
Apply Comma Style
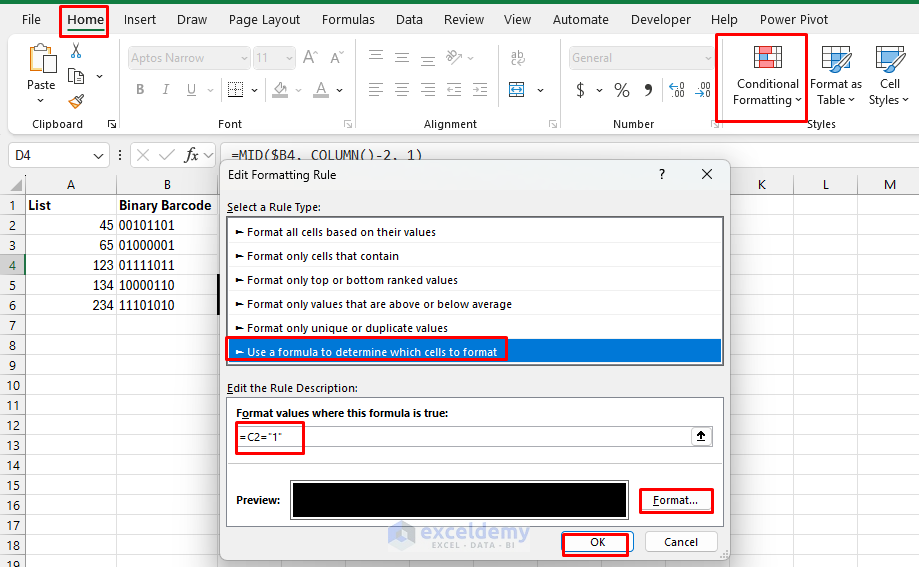pos(648,90)
